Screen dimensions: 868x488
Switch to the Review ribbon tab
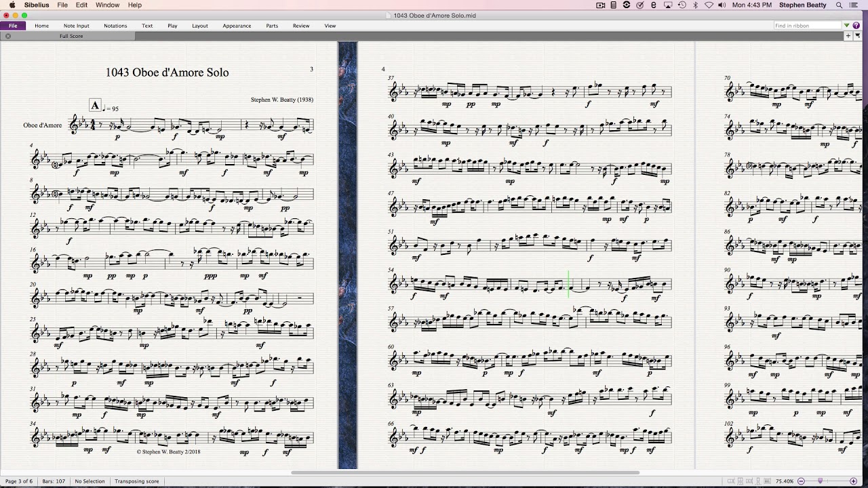(301, 26)
